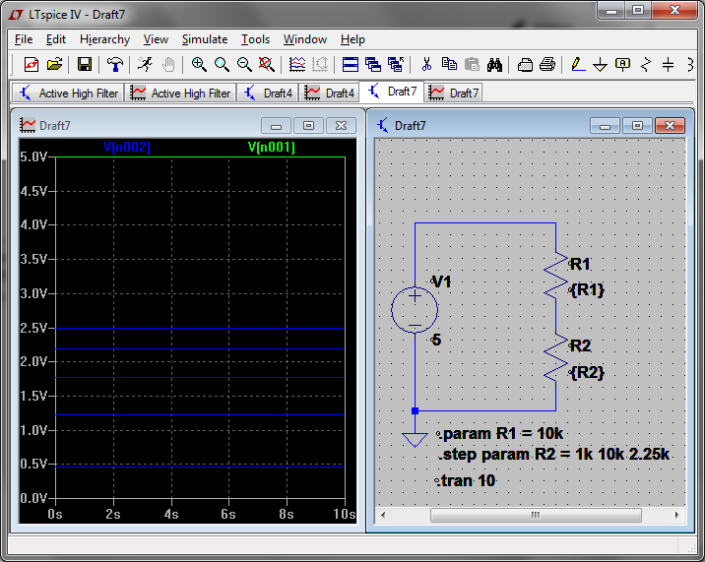Click the Run simulation icon
Image resolution: width=705 pixels, height=562 pixels.
coord(145,65)
